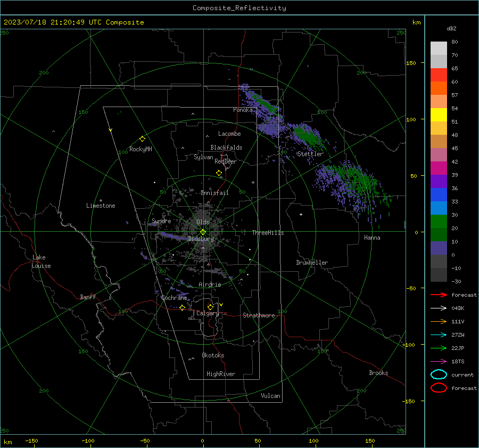The height and width of the screenshot is (448, 479).
Task: Select the bright yellow dBZ swatch
Action: tap(439, 115)
